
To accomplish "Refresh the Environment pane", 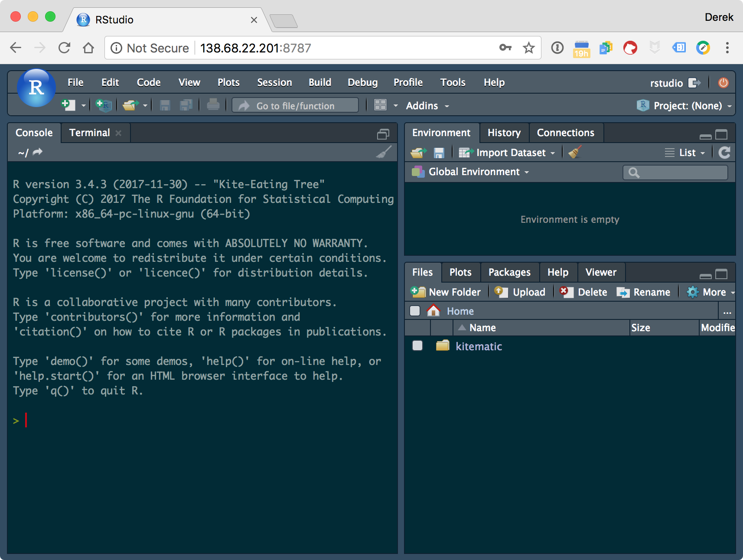I will [x=724, y=153].
